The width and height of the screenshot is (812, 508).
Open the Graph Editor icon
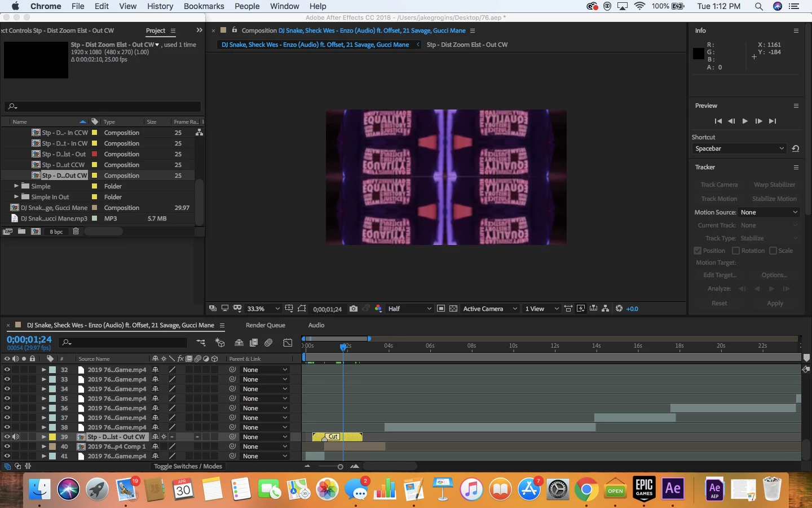tap(288, 342)
